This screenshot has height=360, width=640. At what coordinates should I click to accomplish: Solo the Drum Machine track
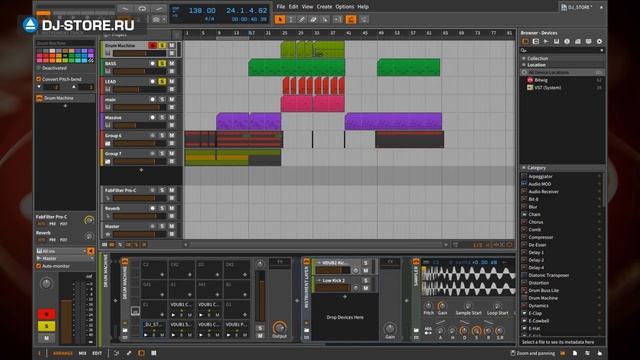tap(162, 45)
